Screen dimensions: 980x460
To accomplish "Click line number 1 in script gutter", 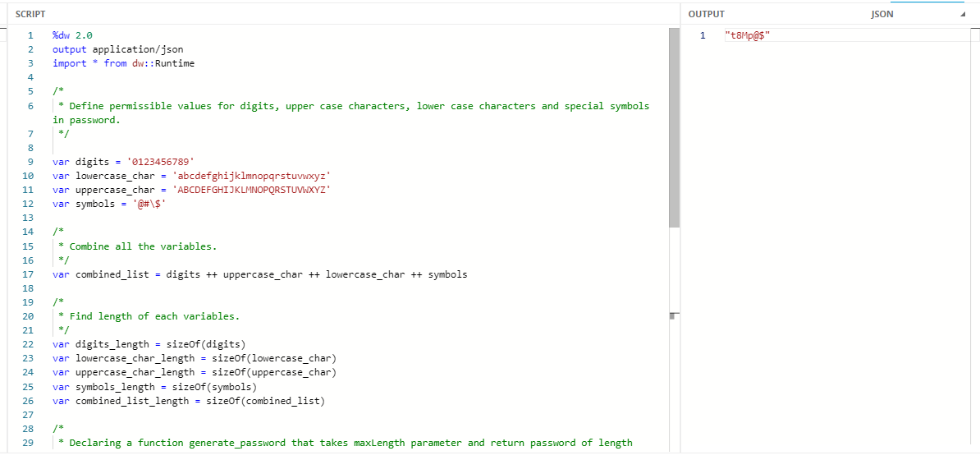I will pos(30,35).
